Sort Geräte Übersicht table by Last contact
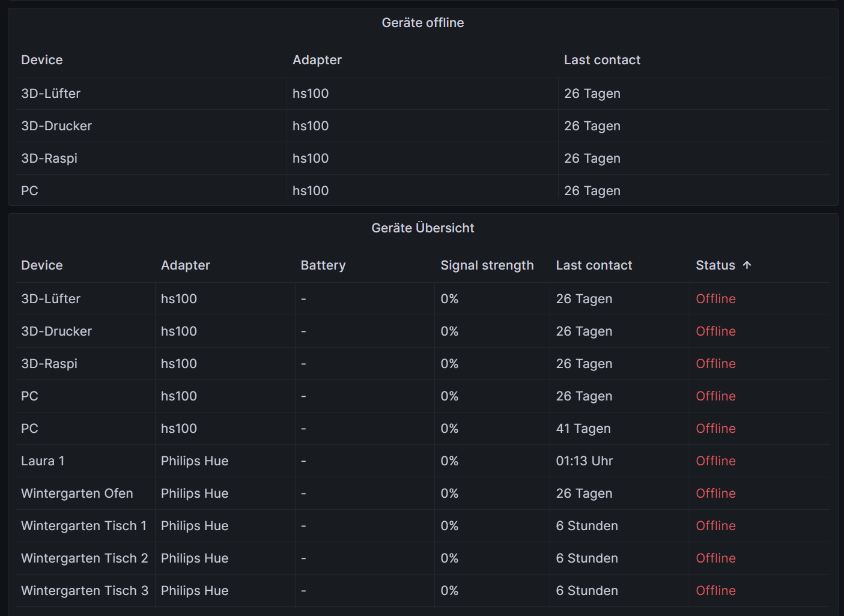 [594, 265]
